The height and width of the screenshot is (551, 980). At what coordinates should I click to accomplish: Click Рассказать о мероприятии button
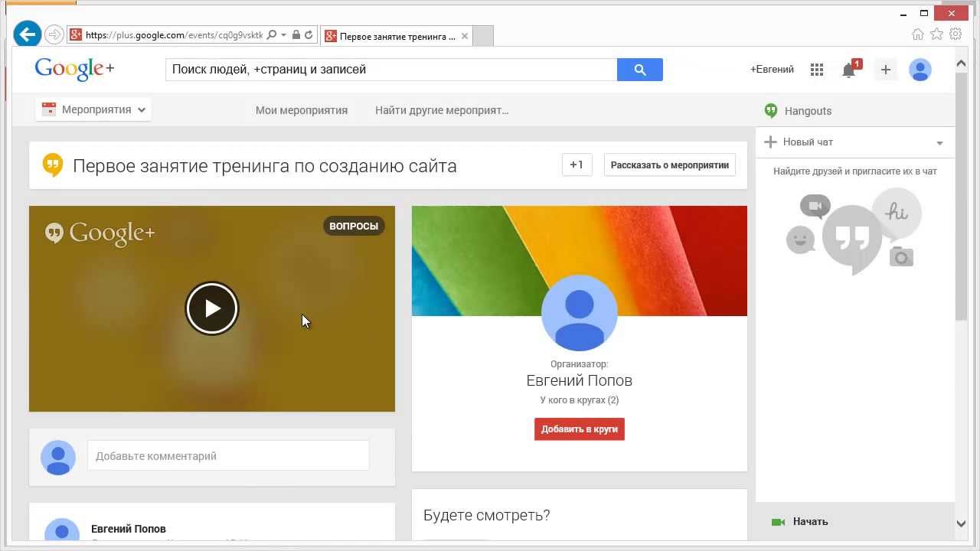pos(670,165)
